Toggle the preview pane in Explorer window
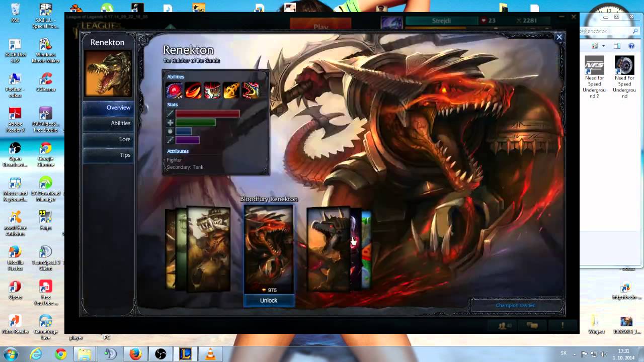The width and height of the screenshot is (644, 362). coord(617,46)
